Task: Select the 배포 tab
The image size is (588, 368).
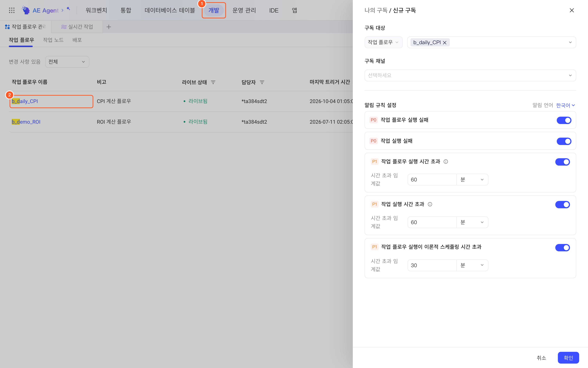Action: (x=77, y=40)
